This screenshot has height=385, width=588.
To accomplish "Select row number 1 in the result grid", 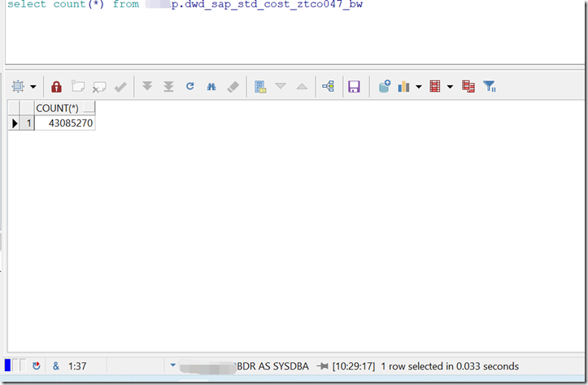I will 27,123.
